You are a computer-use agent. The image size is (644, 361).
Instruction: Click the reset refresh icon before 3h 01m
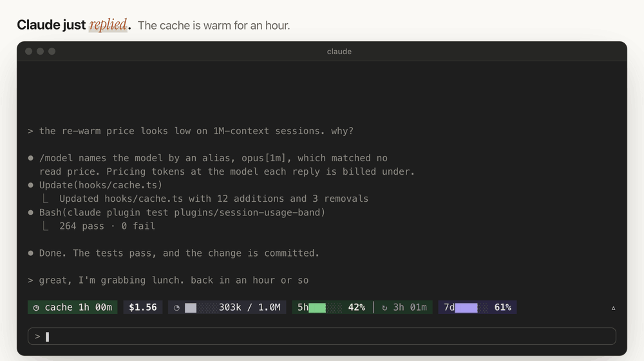(384, 307)
